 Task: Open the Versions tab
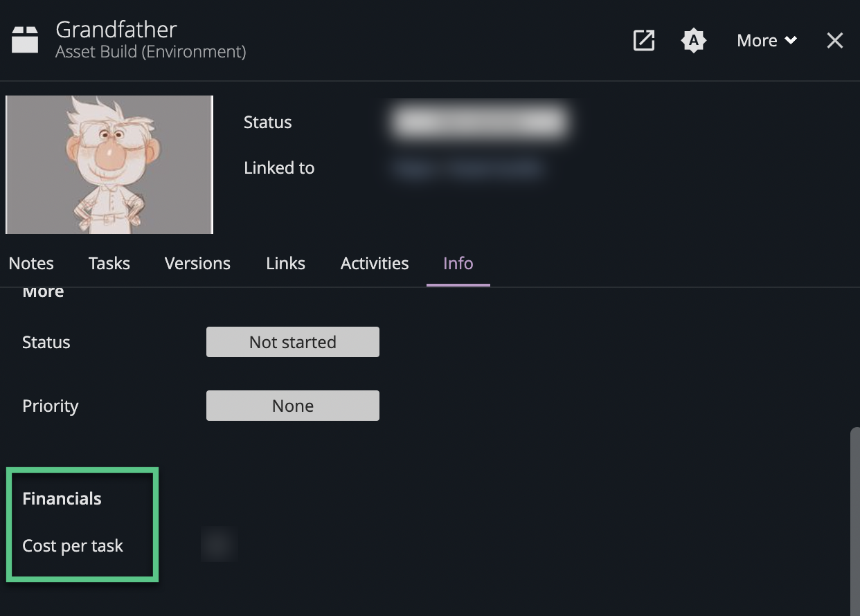pyautogui.click(x=197, y=263)
